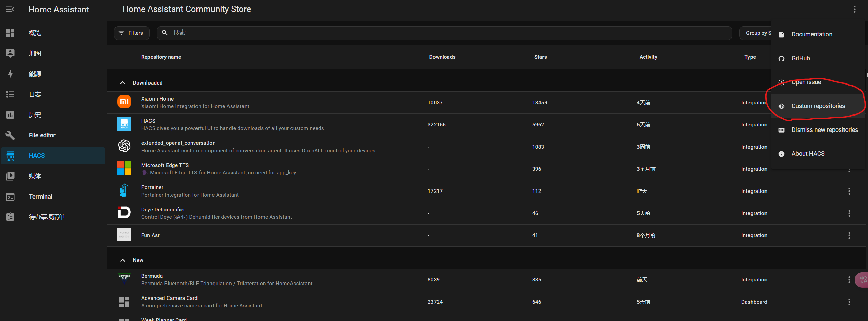Open Fun Asr row's three-dot menu
Image resolution: width=868 pixels, height=321 pixels.
[x=849, y=235]
